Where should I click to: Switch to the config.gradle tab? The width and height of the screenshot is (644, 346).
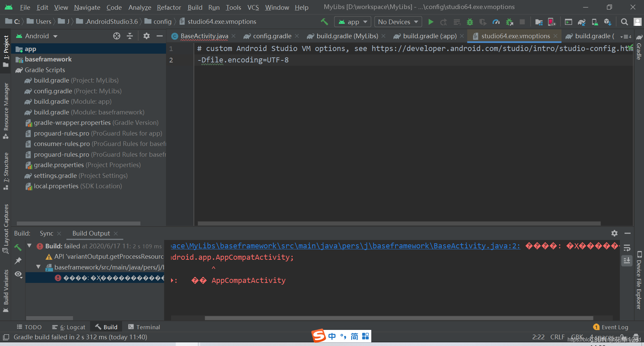coord(272,36)
